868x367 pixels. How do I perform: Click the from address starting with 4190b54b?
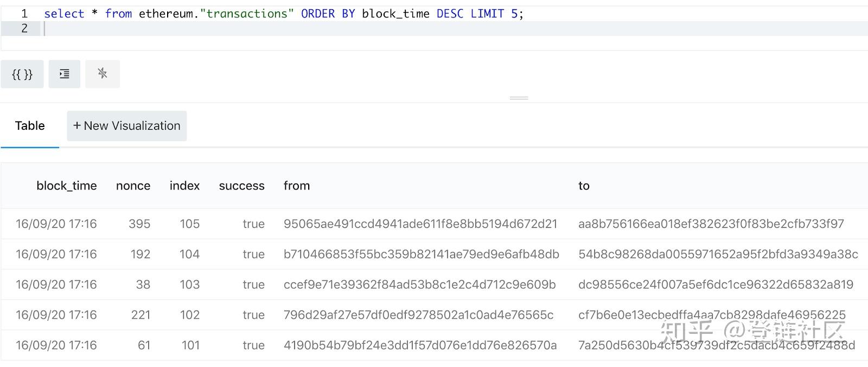pyautogui.click(x=420, y=345)
